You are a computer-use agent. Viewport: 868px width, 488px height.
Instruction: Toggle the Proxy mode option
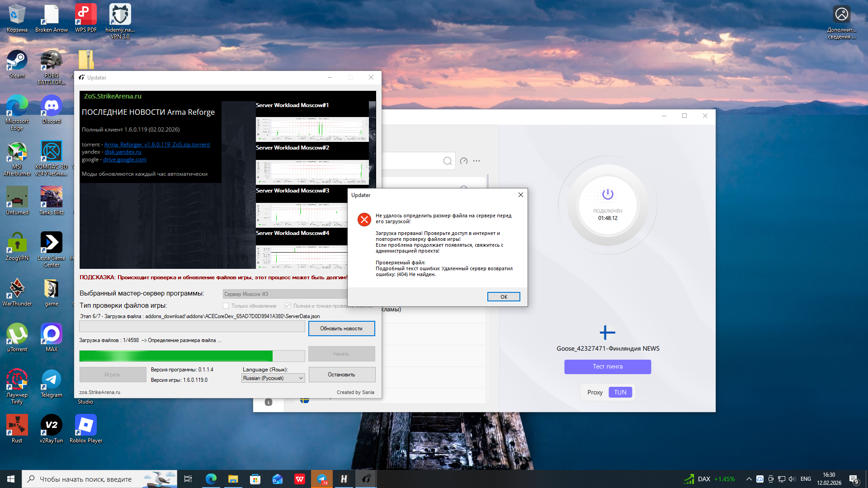tap(595, 392)
